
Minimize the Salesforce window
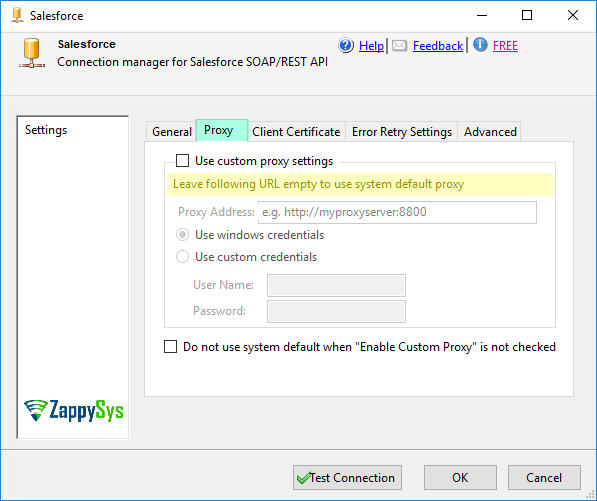[482, 15]
